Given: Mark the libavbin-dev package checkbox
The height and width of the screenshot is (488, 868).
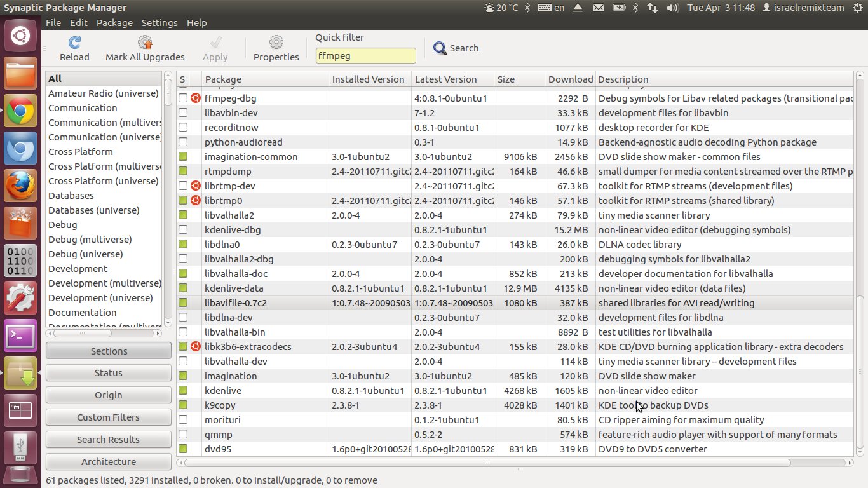Looking at the screenshot, I should (183, 112).
